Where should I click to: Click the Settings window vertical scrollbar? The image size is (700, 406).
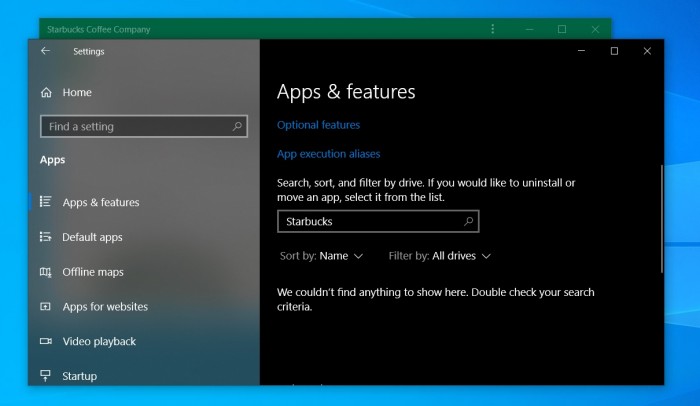click(662, 219)
